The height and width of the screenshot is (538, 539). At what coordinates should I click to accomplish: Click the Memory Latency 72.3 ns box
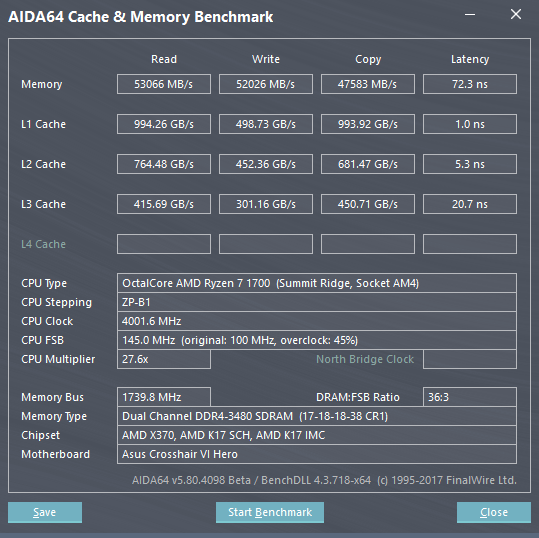[x=470, y=84]
